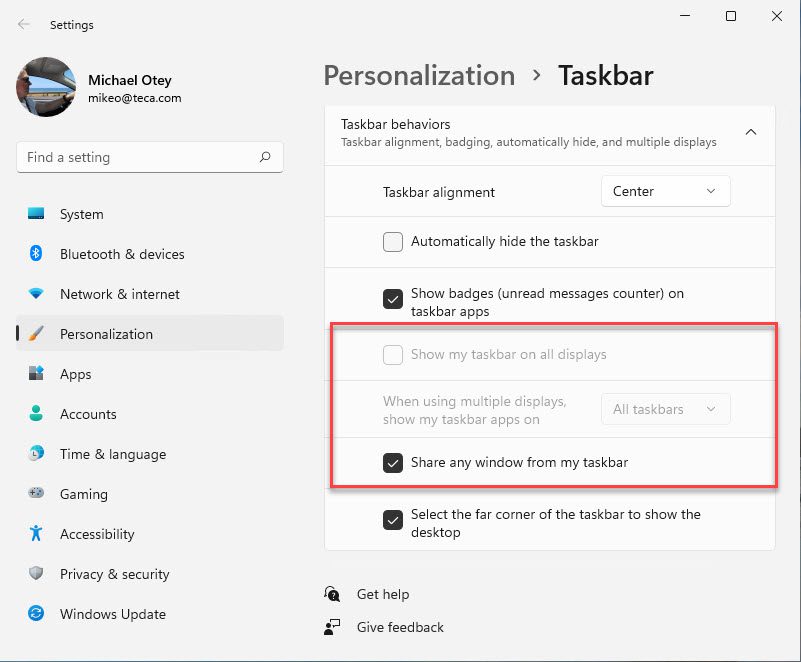Click the search magnifier icon
Screen dimensions: 801x662
pyautogui.click(x=265, y=157)
